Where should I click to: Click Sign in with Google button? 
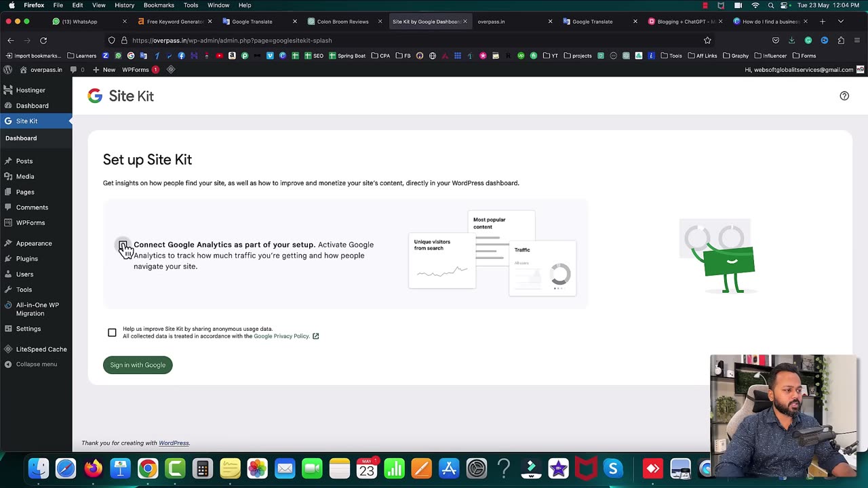138,365
